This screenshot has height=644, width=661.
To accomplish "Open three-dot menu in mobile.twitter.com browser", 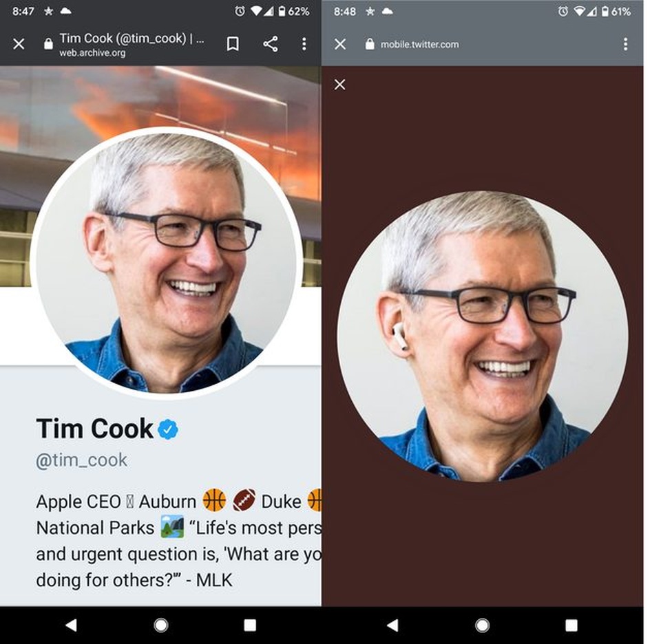I will (x=625, y=44).
